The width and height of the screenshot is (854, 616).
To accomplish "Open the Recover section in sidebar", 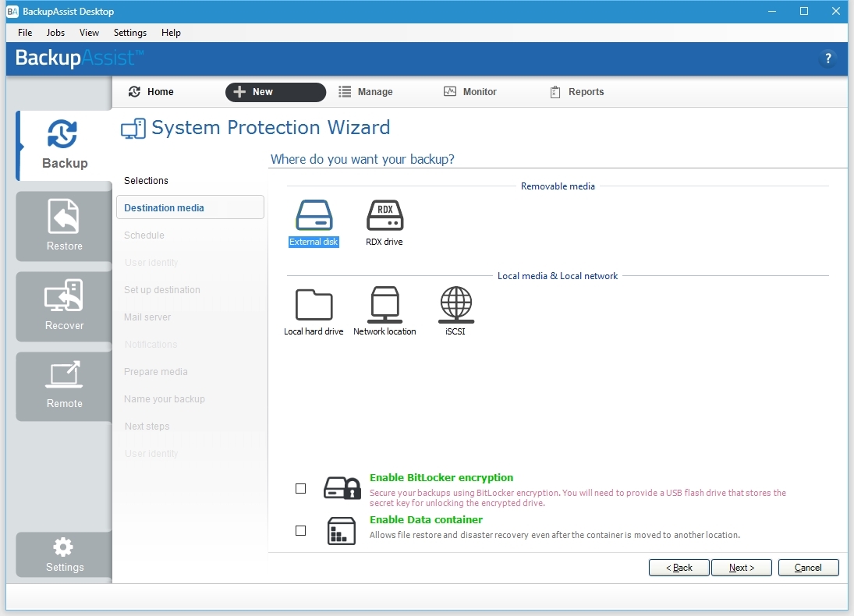I will click(x=64, y=306).
